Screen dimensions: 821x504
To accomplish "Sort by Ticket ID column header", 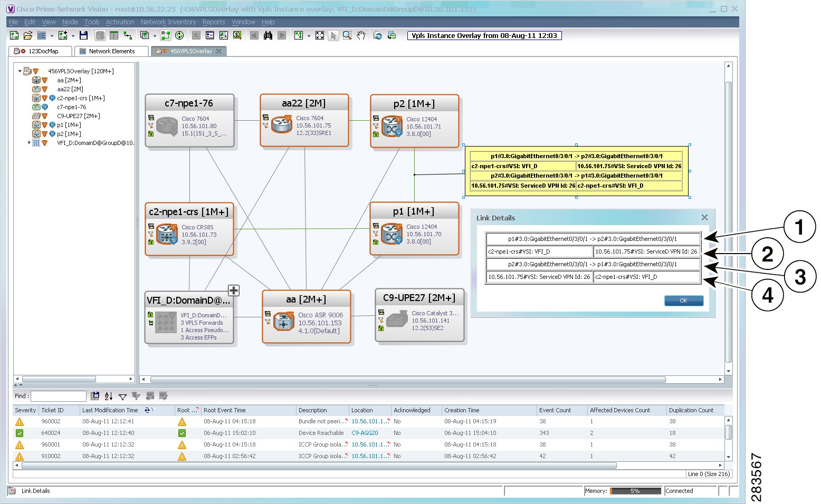I will [59, 410].
